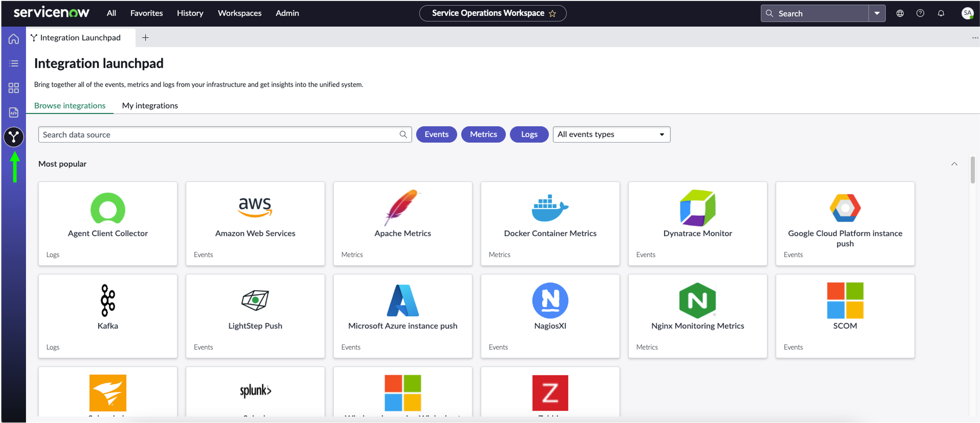
Task: Select the Integration Launchpad icon in the sidebar
Action: coord(13,137)
